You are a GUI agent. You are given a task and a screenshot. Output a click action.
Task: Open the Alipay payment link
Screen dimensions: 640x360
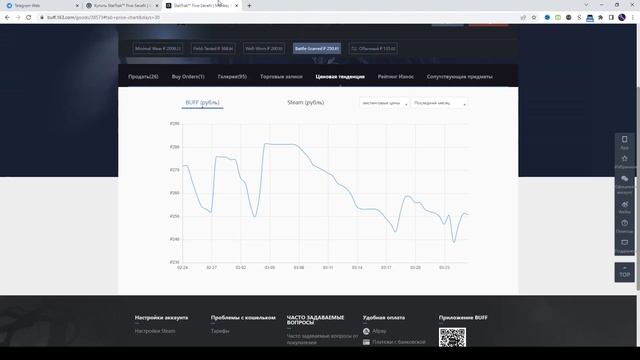pyautogui.click(x=375, y=331)
